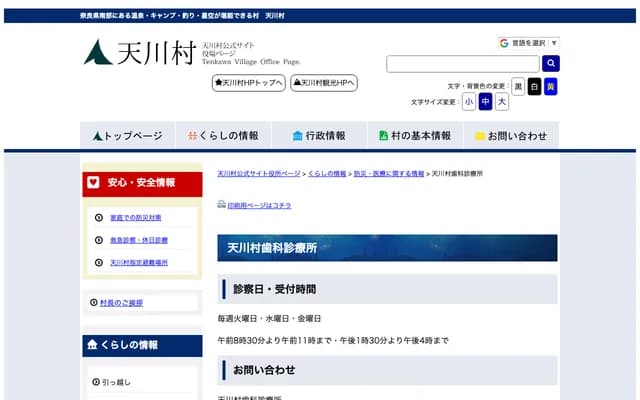Open 家庭での防災対策 sidebar link
The width and height of the screenshot is (640, 400).
click(135, 217)
